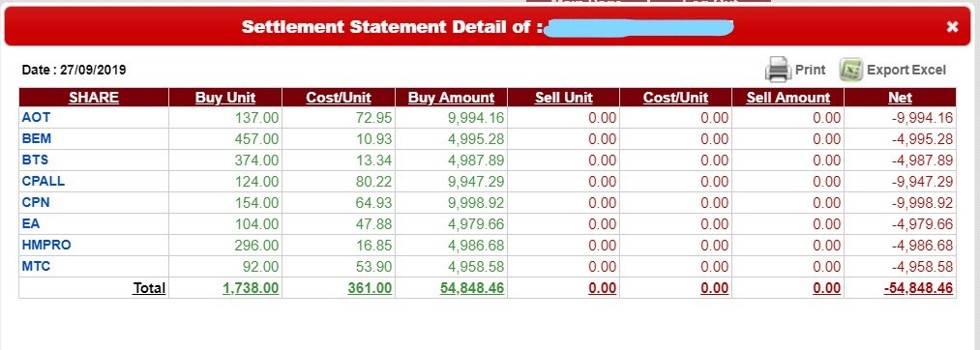
Task: Click MTC cost per unit 53.90
Action: 373,267
